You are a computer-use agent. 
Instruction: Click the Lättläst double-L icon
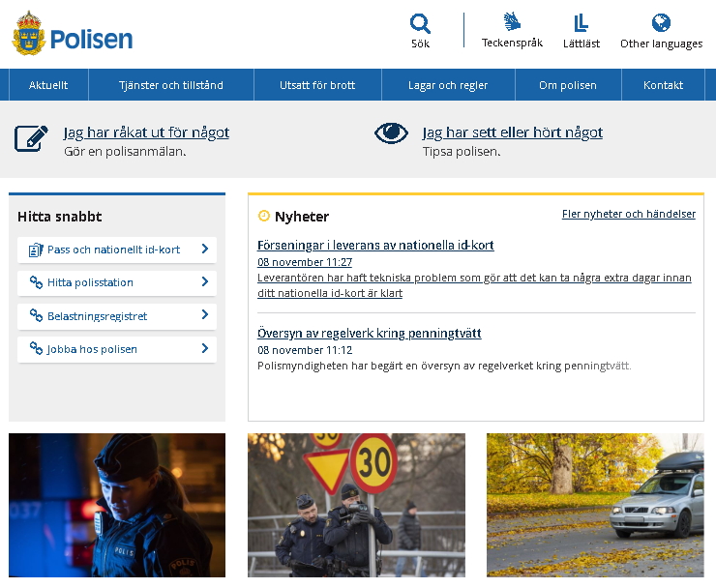[x=581, y=23]
